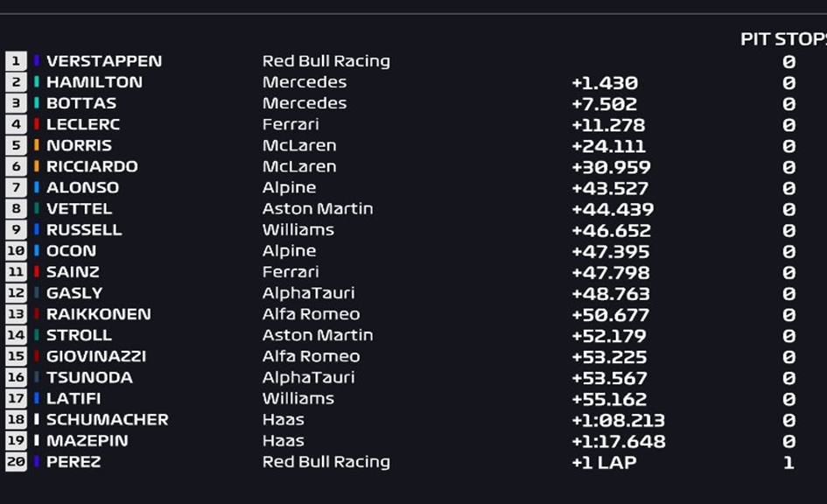827x504 pixels.
Task: Select AlphaTauri team next to Tsunoda
Action: (309, 377)
